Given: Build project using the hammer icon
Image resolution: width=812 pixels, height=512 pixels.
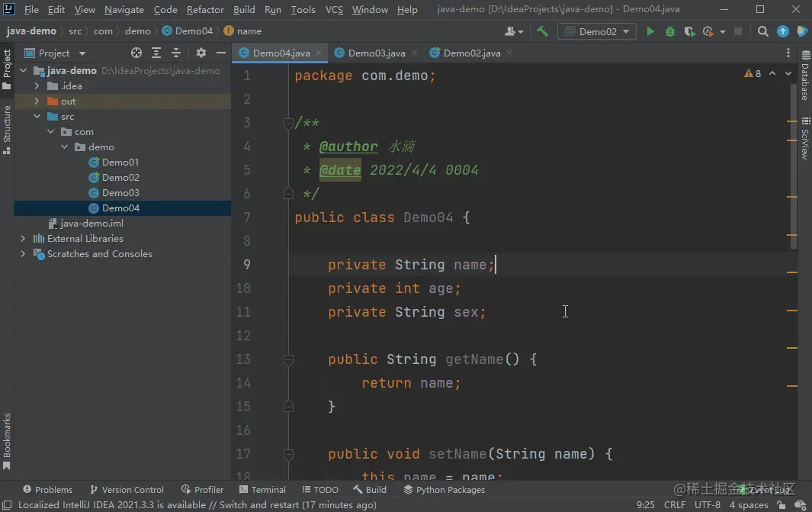Looking at the screenshot, I should pos(542,31).
